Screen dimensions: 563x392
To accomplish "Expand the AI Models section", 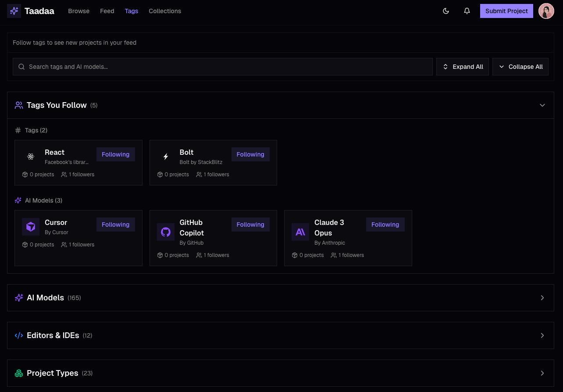I will (542, 298).
